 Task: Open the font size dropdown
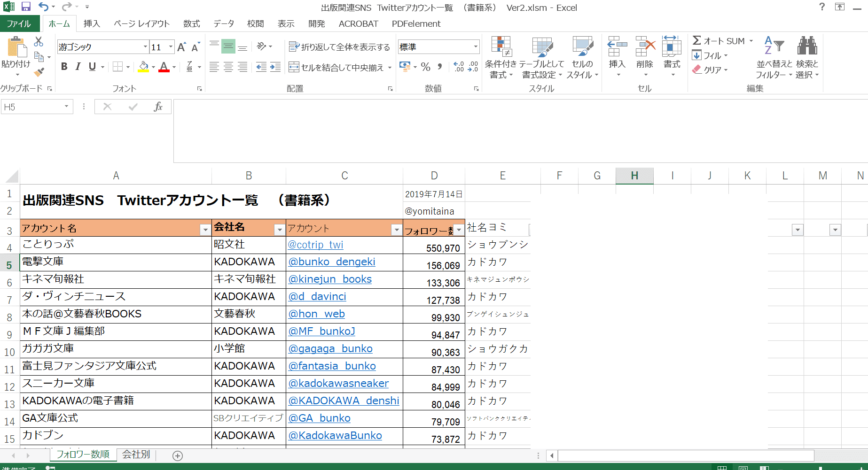coord(171,47)
